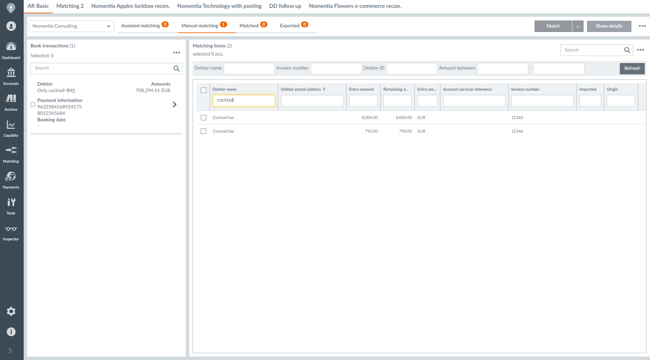Open the Nomentia Consulting company dropdown
The height and width of the screenshot is (360, 650).
(71, 26)
